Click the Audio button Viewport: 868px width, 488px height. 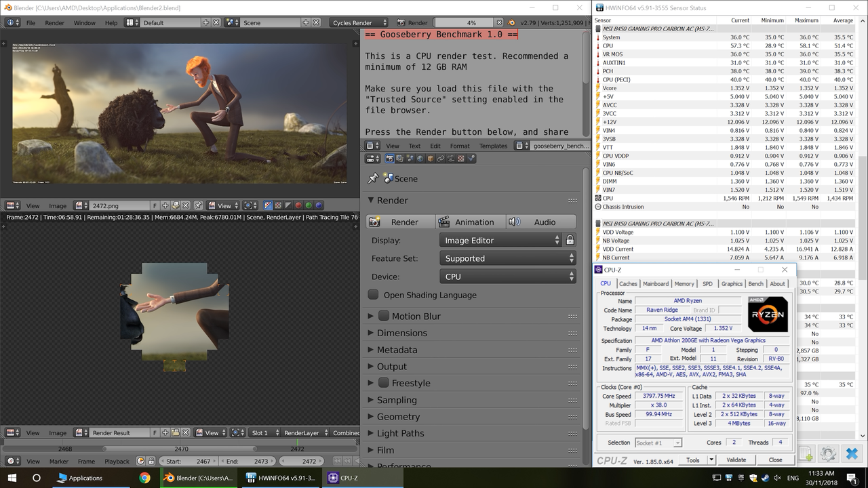[x=540, y=222]
